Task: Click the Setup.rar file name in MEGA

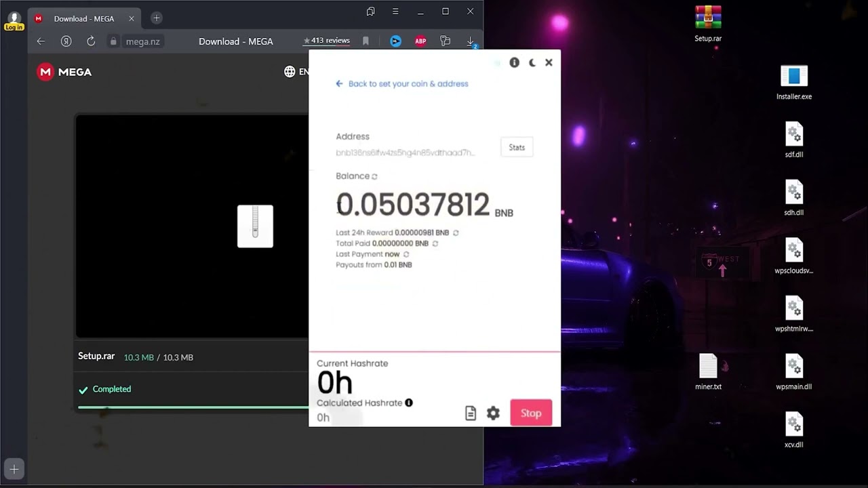Action: pos(96,357)
